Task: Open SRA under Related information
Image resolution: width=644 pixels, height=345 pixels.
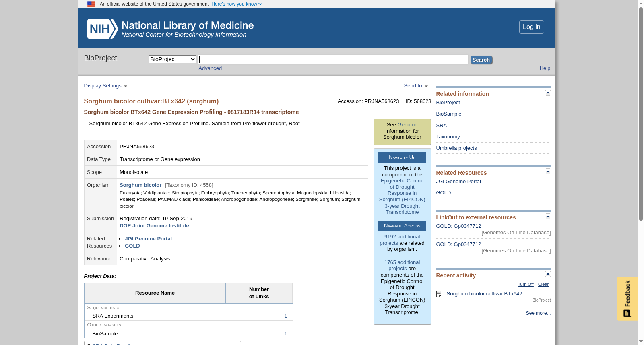Action: pyautogui.click(x=442, y=126)
